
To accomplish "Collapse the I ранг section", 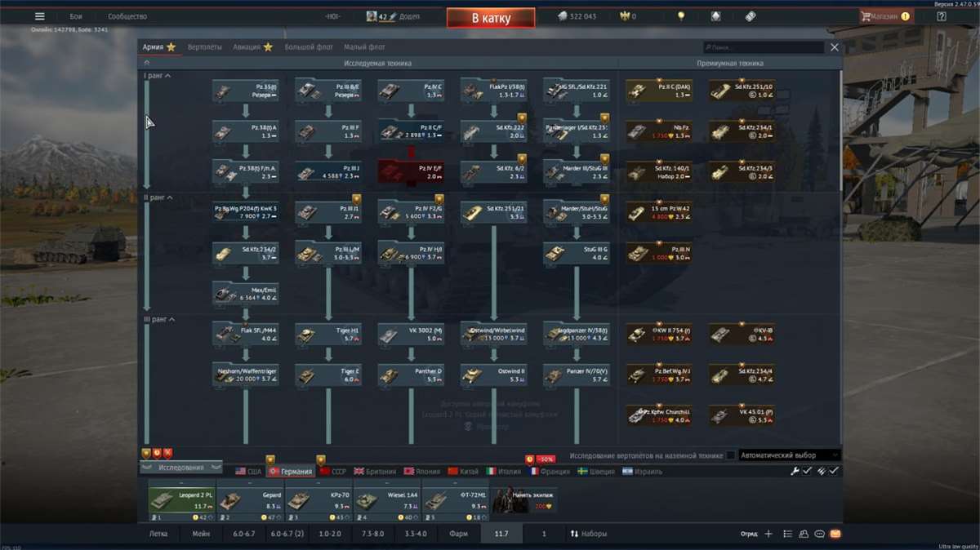I will (x=157, y=76).
